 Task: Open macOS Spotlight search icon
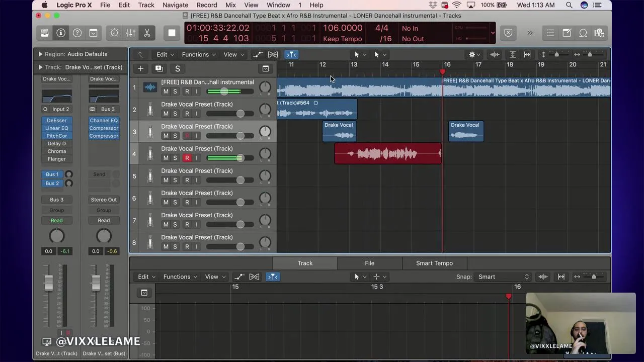tap(569, 5)
